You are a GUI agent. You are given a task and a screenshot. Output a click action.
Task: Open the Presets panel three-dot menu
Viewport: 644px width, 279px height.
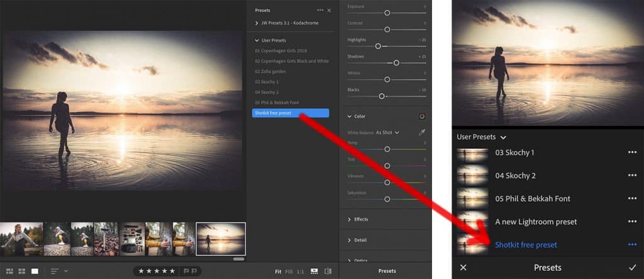[320, 10]
